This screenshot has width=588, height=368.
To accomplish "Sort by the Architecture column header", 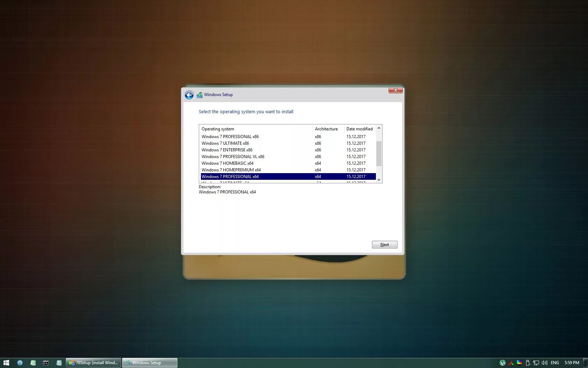I will tap(328, 129).
